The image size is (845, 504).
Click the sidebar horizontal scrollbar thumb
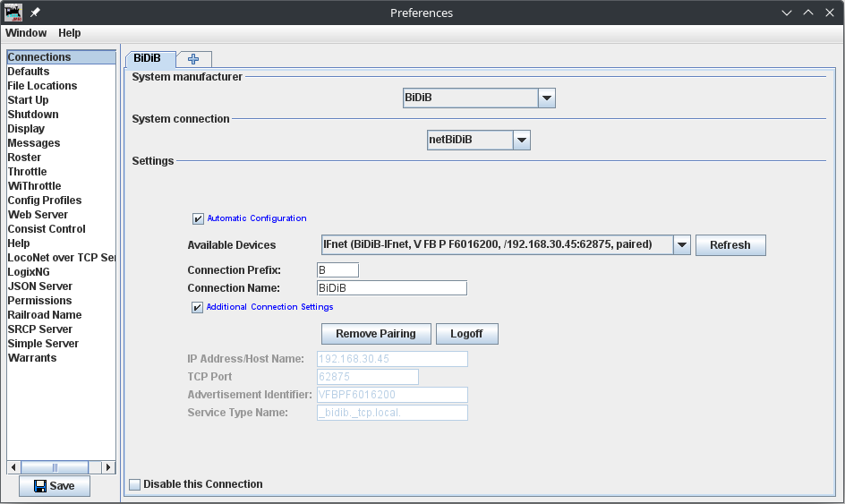(x=55, y=467)
